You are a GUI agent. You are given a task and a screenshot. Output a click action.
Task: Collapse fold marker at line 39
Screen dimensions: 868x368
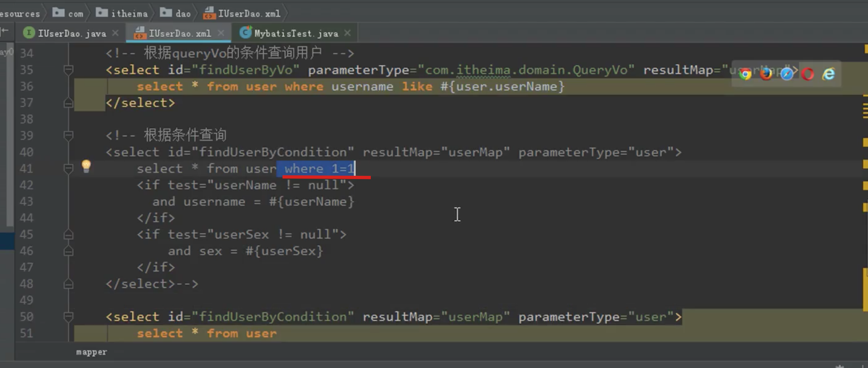click(69, 136)
